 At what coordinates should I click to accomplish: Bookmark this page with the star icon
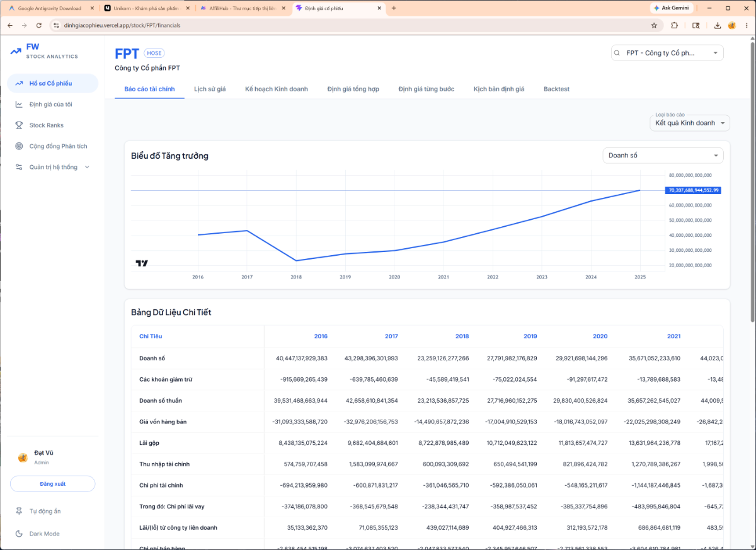click(x=654, y=25)
